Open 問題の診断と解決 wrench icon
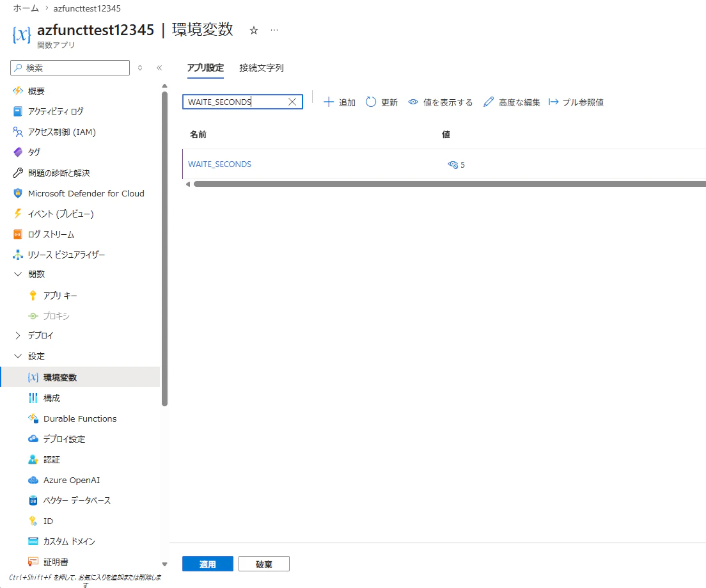The image size is (706, 588). [x=17, y=173]
